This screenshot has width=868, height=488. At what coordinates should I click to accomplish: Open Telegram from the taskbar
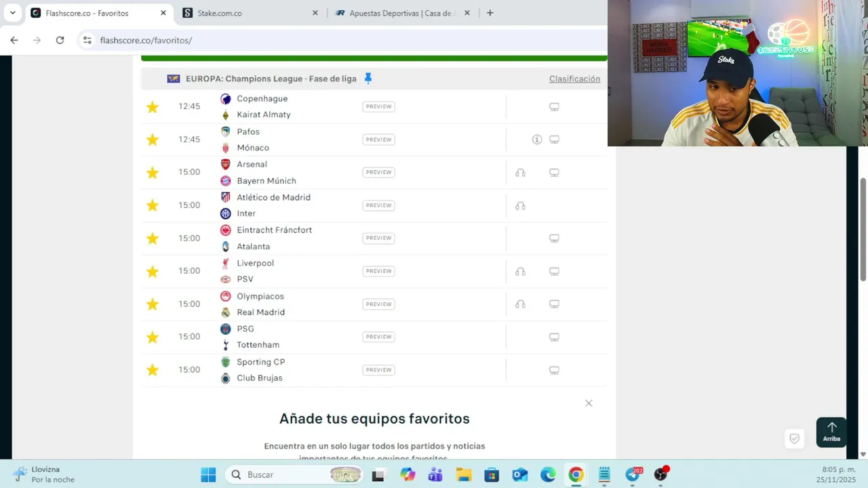pos(633,474)
